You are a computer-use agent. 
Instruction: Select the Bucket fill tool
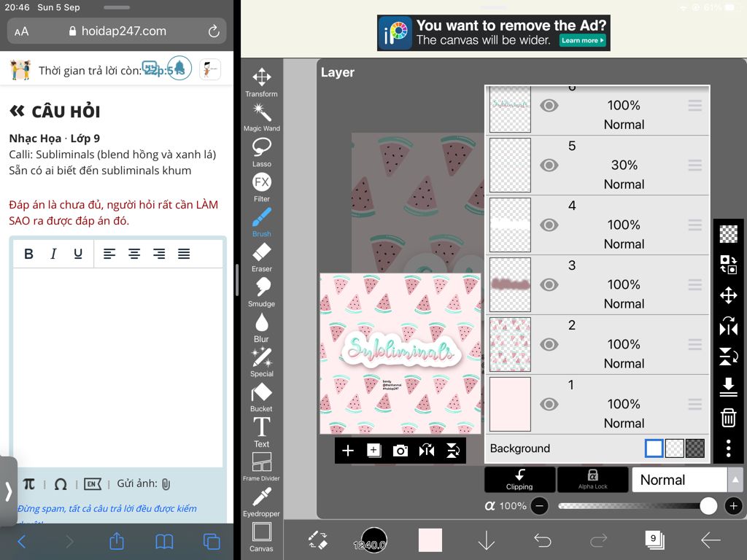pyautogui.click(x=262, y=397)
